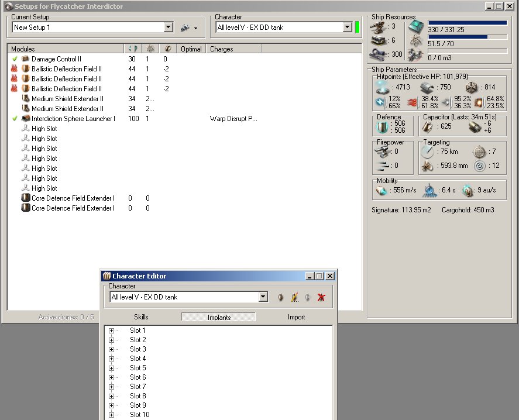Screen dimensions: 519x420
Task: Click the powergrid usage bar showing 51.5 / 70
Action: [468, 37]
